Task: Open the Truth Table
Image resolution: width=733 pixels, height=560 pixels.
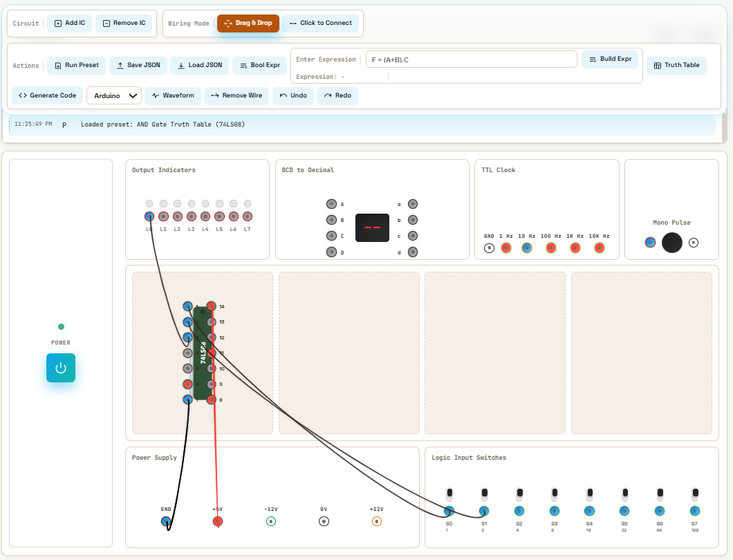Action: 676,65
